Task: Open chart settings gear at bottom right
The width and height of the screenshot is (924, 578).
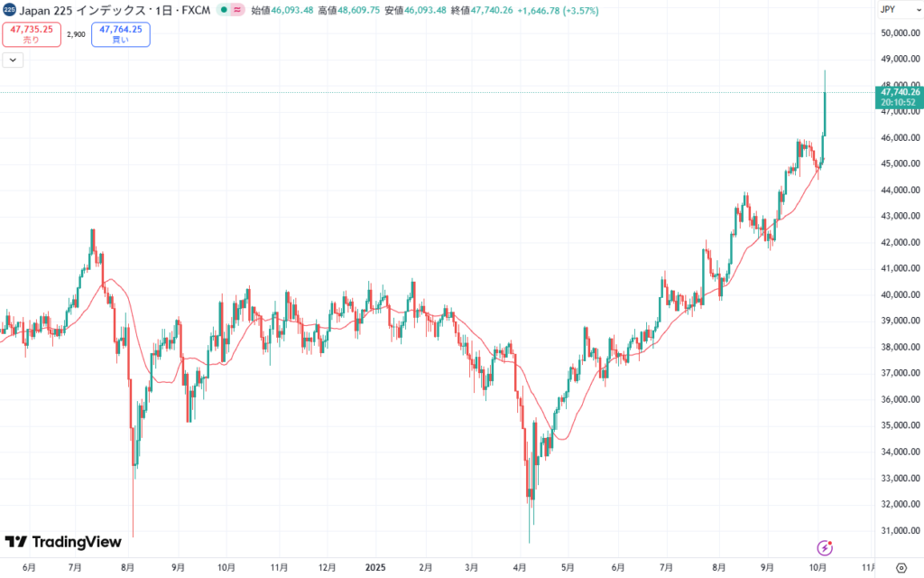Action: tap(901, 568)
